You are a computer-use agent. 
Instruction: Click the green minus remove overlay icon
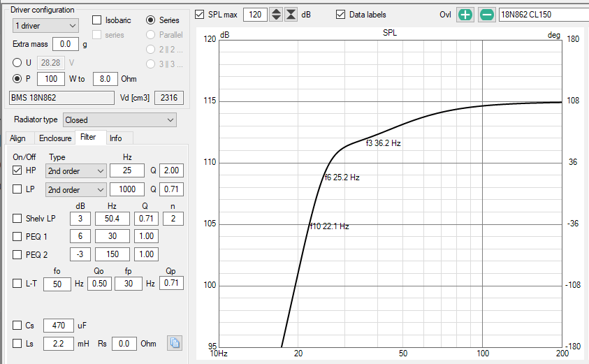pyautogui.click(x=486, y=15)
